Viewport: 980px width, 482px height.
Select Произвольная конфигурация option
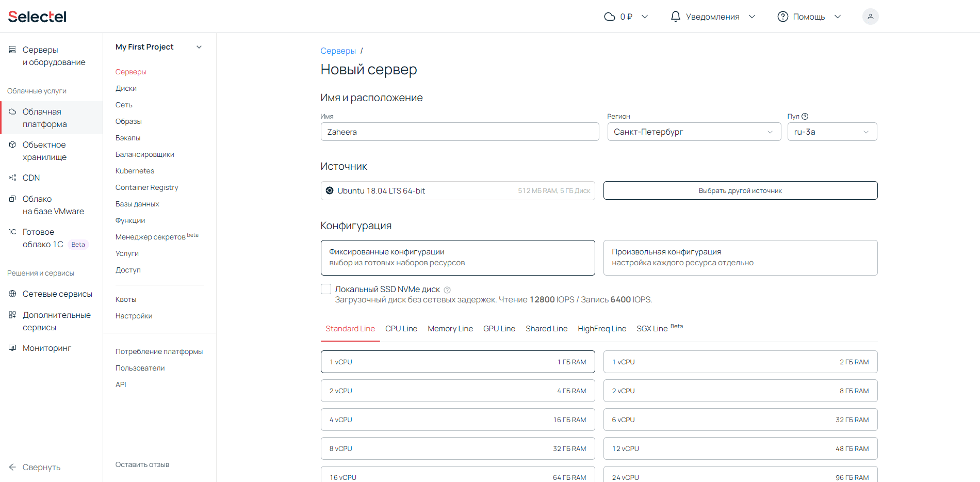740,258
